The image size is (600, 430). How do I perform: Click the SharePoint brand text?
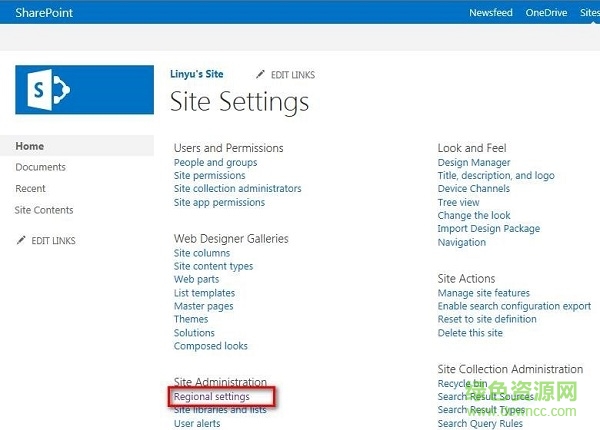pyautogui.click(x=44, y=13)
